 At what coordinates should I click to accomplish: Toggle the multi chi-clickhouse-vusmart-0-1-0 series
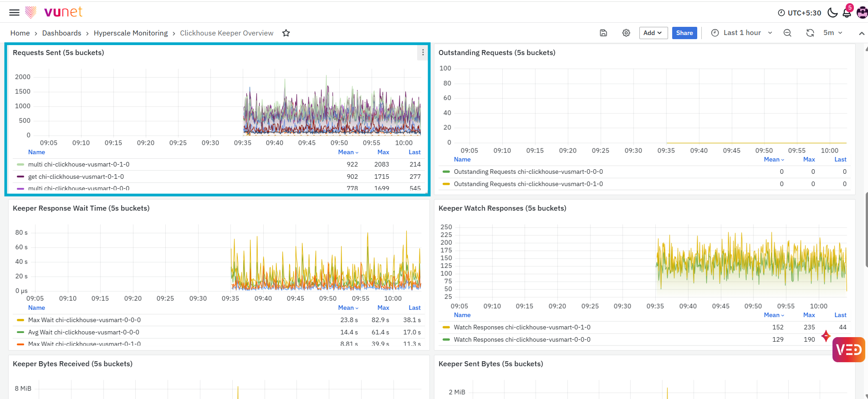point(79,164)
